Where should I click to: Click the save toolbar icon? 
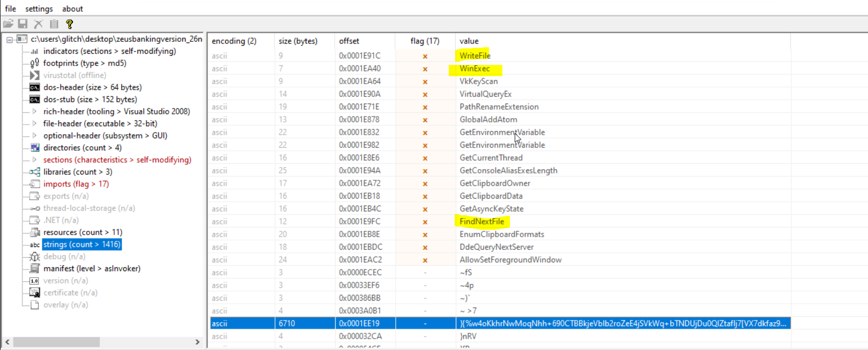point(23,24)
